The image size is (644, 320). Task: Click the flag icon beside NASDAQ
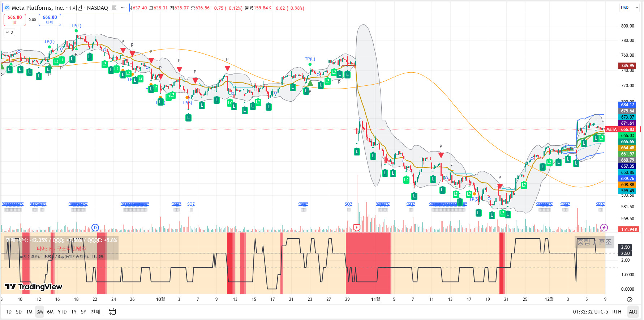pyautogui.click(x=114, y=8)
